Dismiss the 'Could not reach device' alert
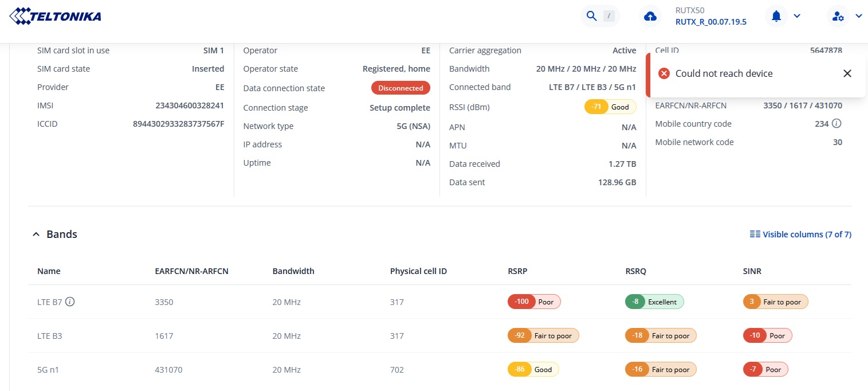868x391 pixels. coord(847,73)
